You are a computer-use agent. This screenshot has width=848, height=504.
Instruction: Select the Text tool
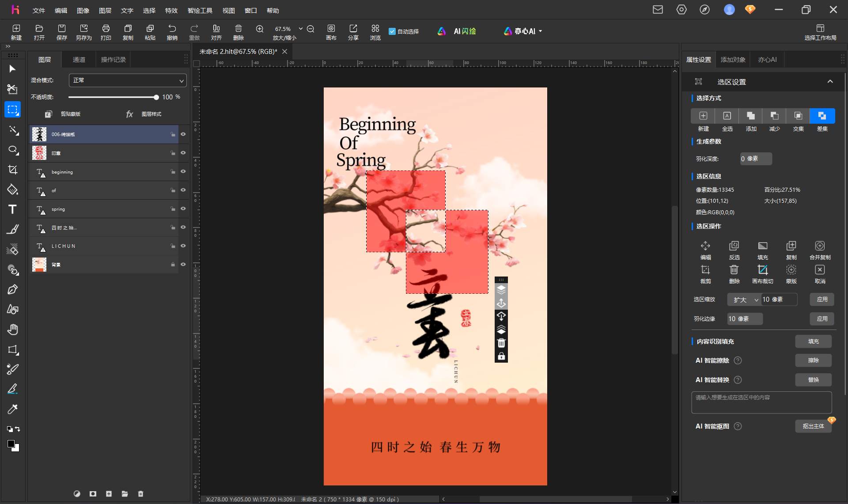coord(12,209)
